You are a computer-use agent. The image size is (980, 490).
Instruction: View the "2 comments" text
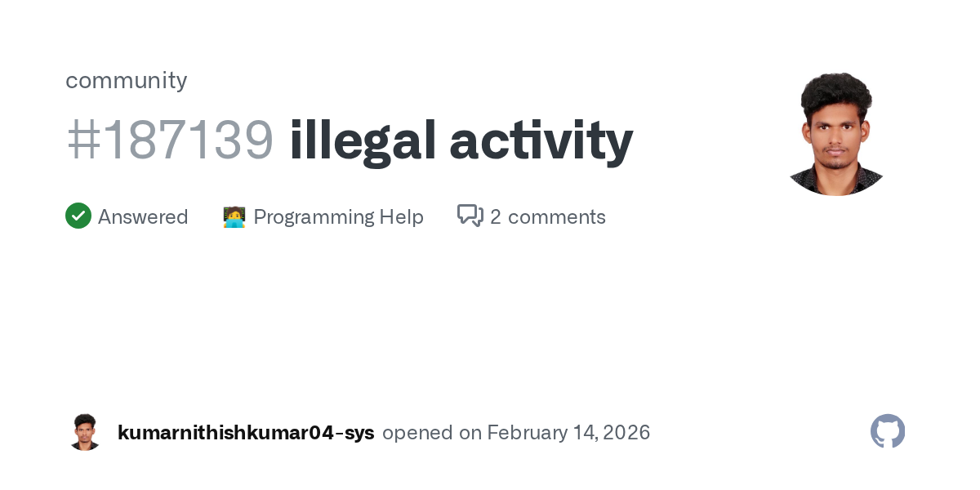click(x=548, y=217)
